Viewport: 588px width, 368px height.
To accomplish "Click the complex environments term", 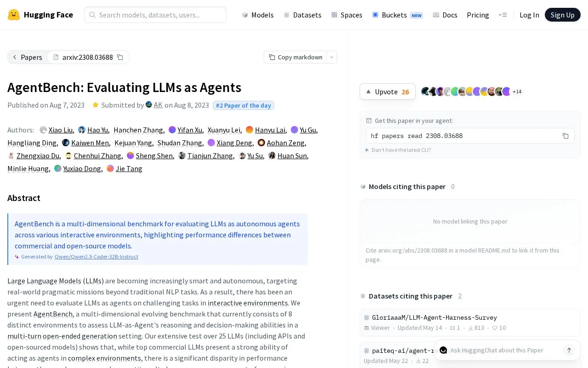I will (x=104, y=358).
